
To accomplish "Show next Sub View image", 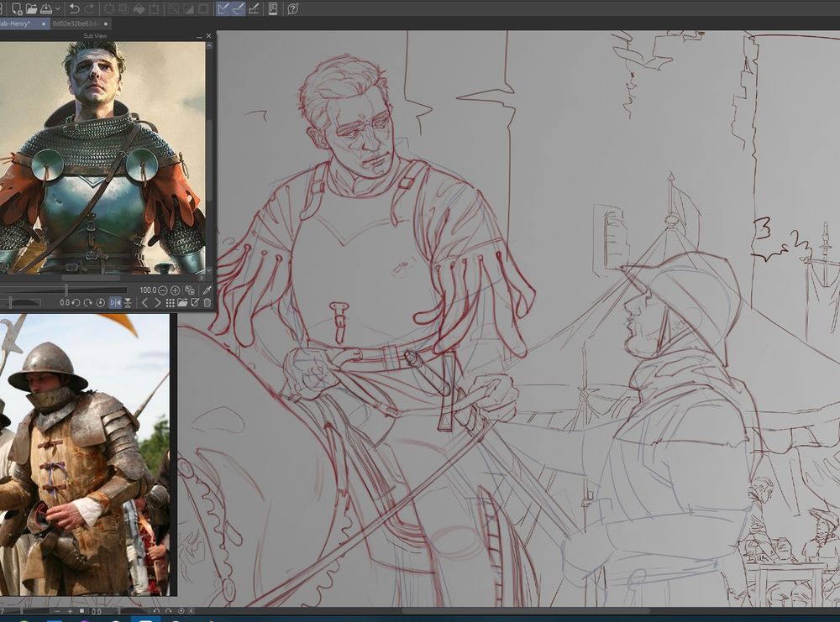I will click(158, 303).
